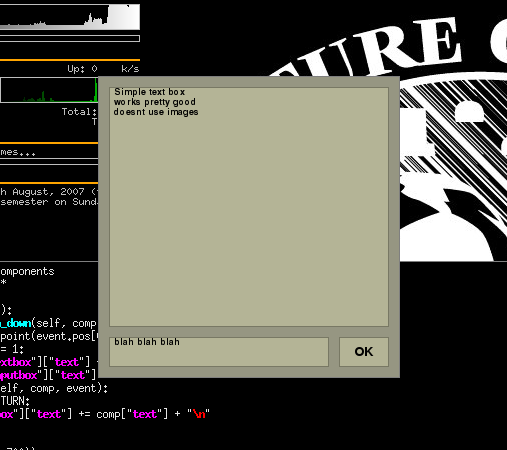
Task: Click the cyan '_down' function name in code
Action: [16, 323]
